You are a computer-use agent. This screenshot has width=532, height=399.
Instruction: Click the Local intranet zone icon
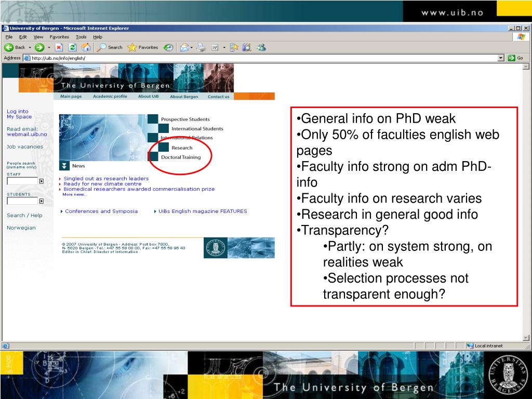(470, 345)
